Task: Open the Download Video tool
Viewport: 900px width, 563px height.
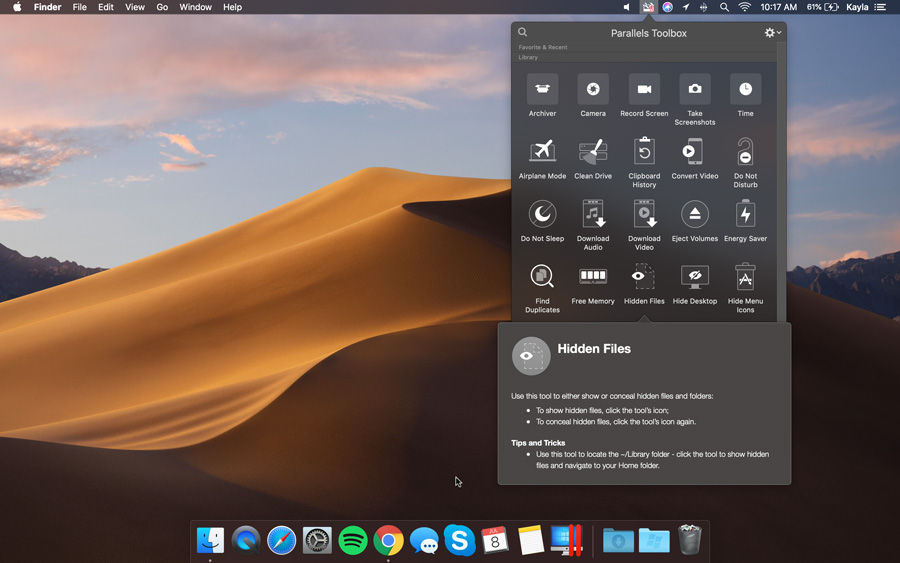Action: coord(644,226)
